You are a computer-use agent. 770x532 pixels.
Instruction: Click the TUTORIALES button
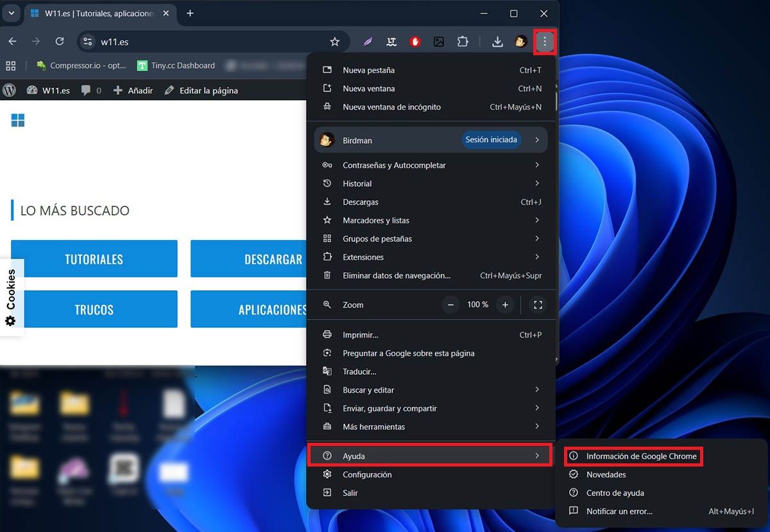94,259
